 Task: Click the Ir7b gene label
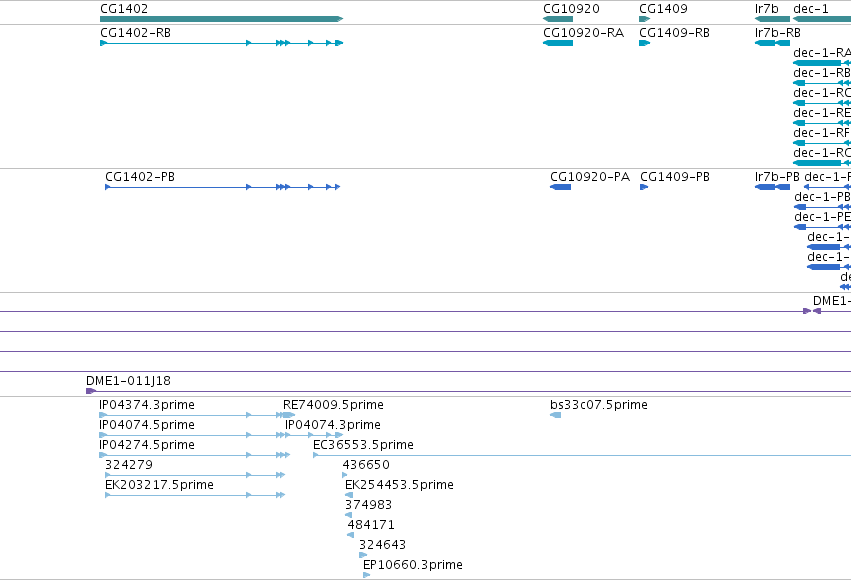click(766, 9)
